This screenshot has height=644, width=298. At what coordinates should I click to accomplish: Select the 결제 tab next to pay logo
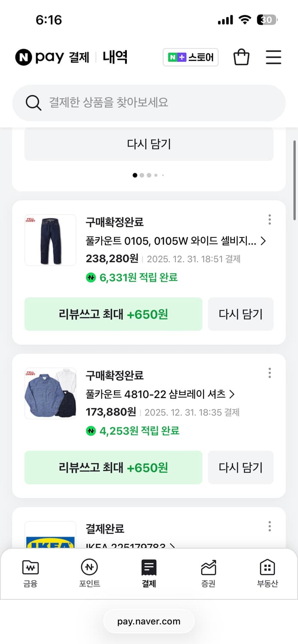pos(80,57)
